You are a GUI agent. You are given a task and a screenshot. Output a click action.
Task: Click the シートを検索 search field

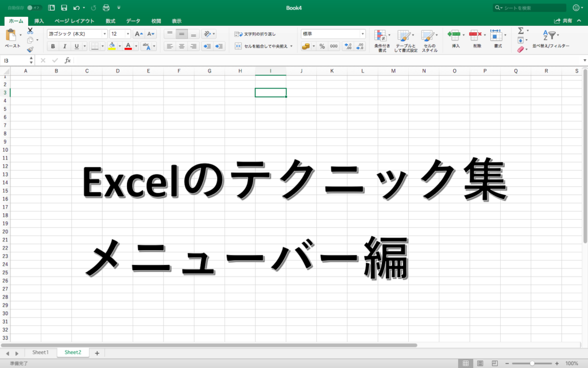click(529, 8)
